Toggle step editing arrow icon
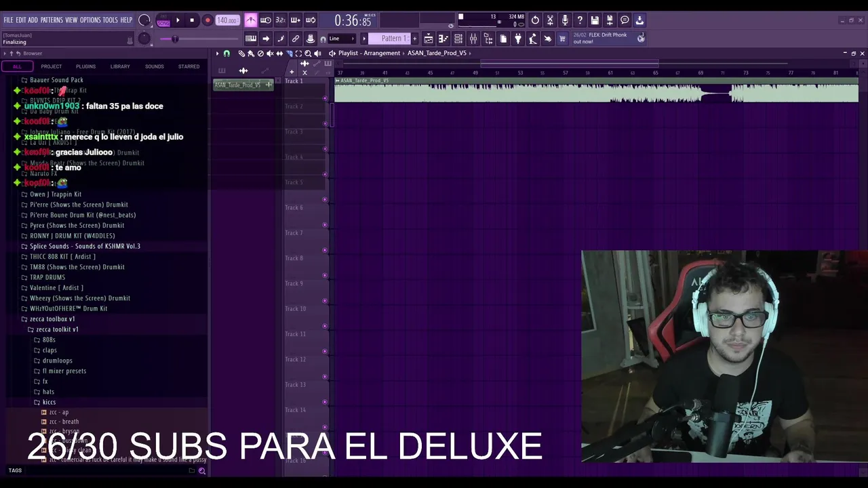868x488 pixels. (x=266, y=39)
